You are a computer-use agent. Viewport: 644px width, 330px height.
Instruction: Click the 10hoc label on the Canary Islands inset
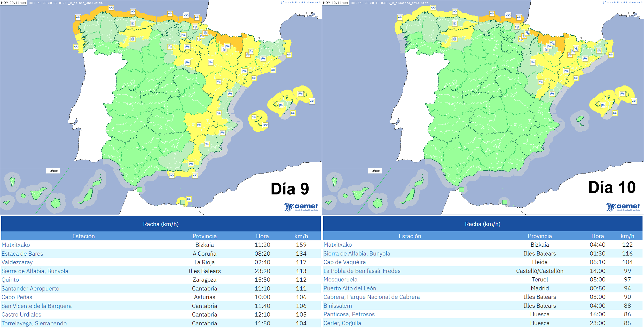tap(53, 171)
